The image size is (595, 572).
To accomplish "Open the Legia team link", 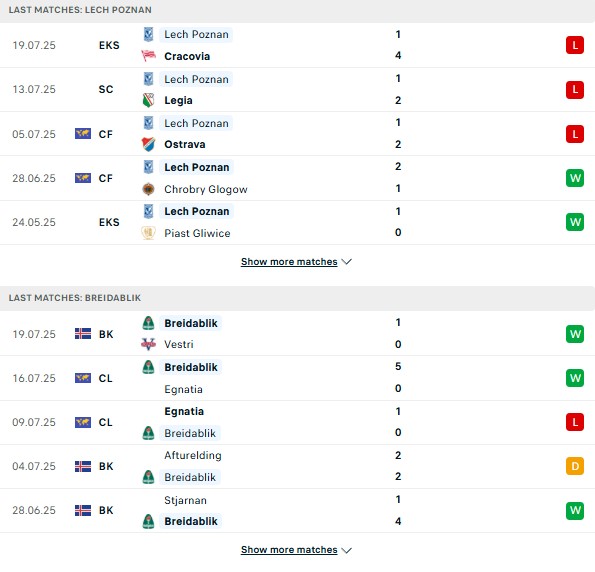I will (178, 100).
